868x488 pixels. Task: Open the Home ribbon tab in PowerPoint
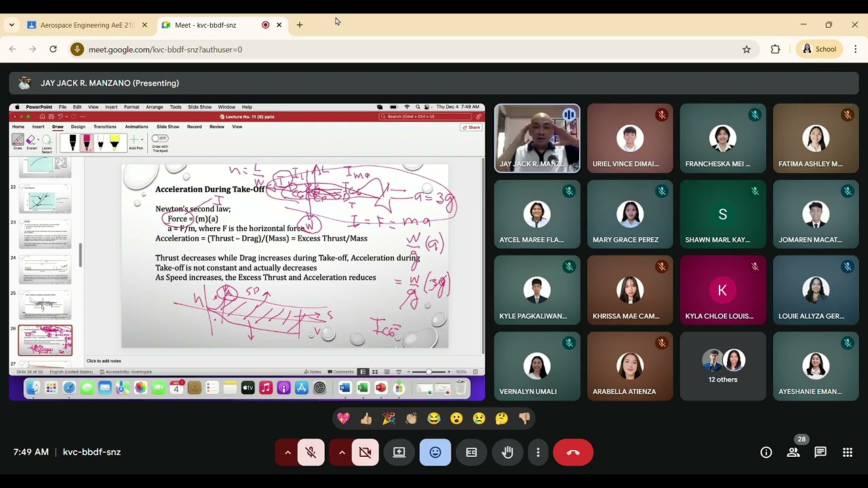pyautogui.click(x=18, y=127)
